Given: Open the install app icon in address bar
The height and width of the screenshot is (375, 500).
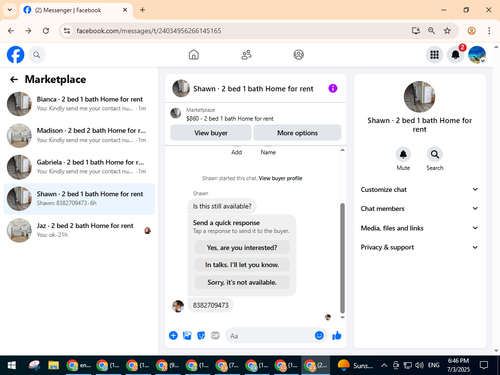Looking at the screenshot, I should coord(415,31).
